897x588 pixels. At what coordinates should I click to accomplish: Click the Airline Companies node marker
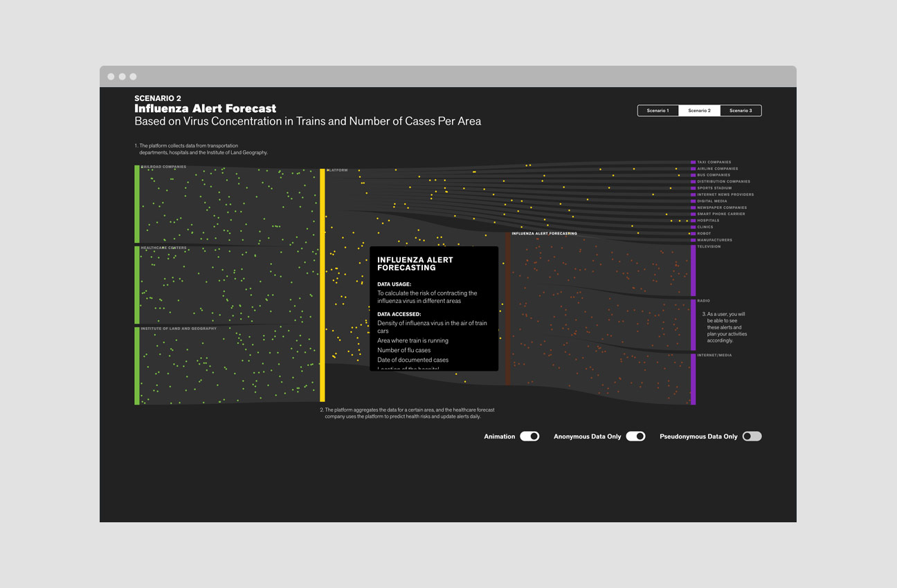coord(693,169)
